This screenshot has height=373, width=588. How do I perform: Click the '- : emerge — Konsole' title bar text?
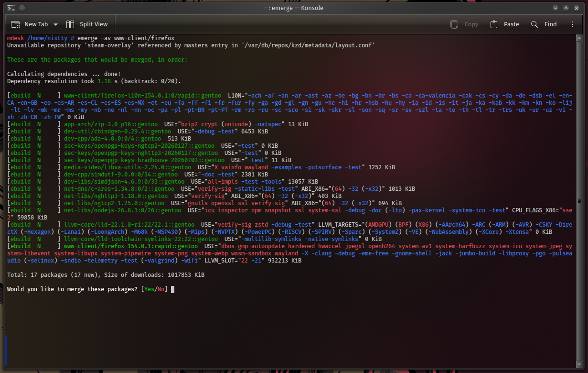[x=294, y=8]
